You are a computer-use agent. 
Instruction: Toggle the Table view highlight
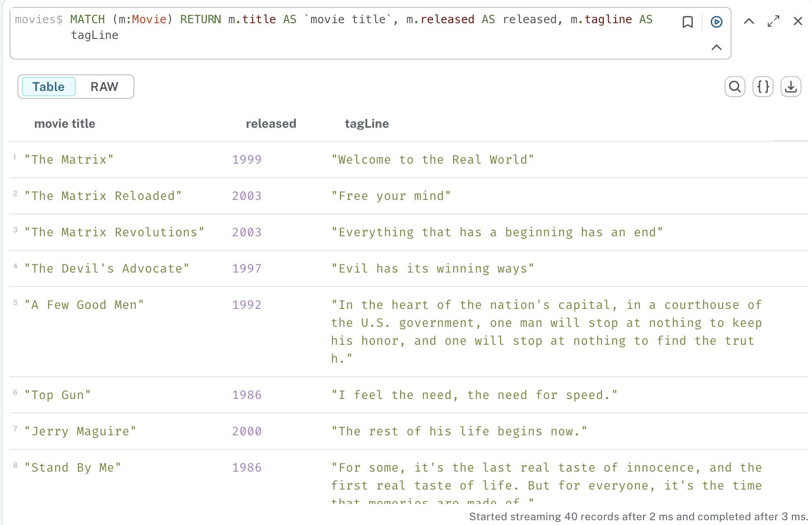(48, 87)
